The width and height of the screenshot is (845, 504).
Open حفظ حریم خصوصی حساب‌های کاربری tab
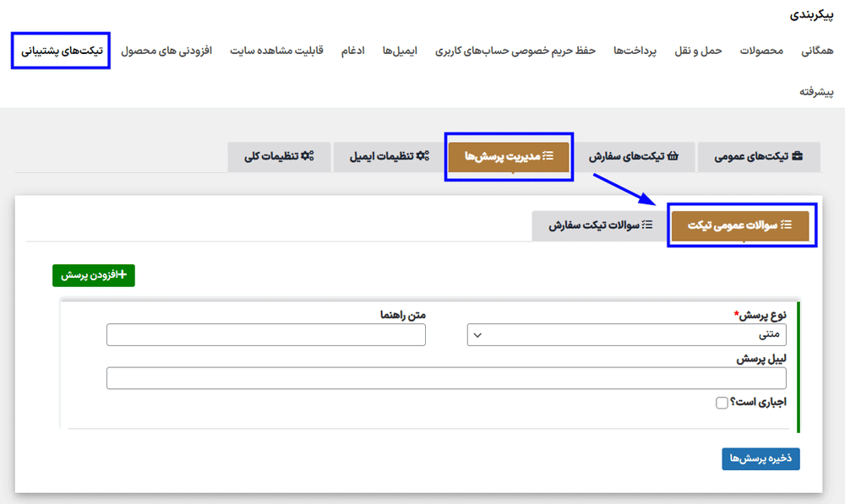pyautogui.click(x=515, y=51)
